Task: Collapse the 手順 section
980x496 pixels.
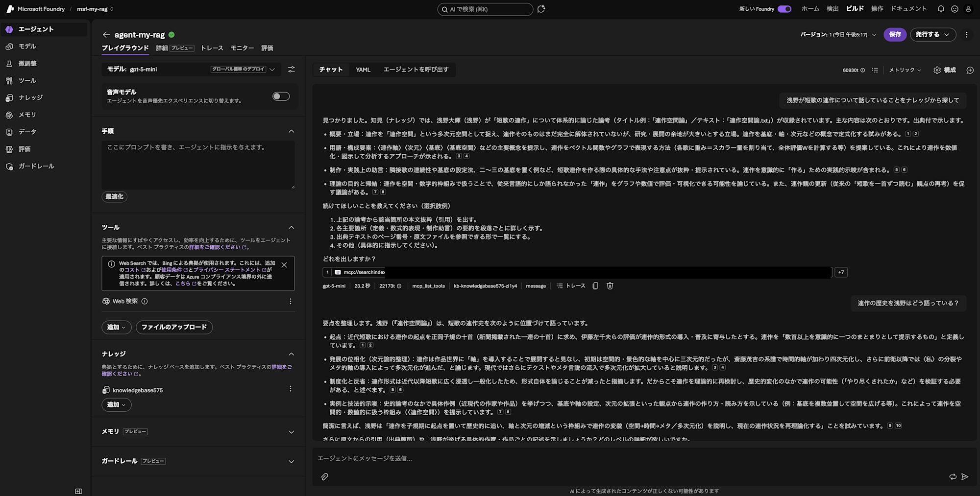Action: [x=292, y=131]
